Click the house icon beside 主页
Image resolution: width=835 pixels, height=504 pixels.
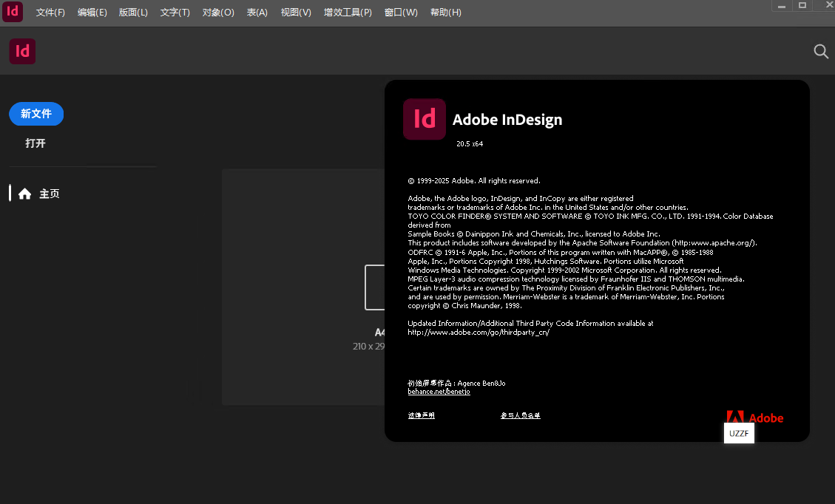(24, 194)
